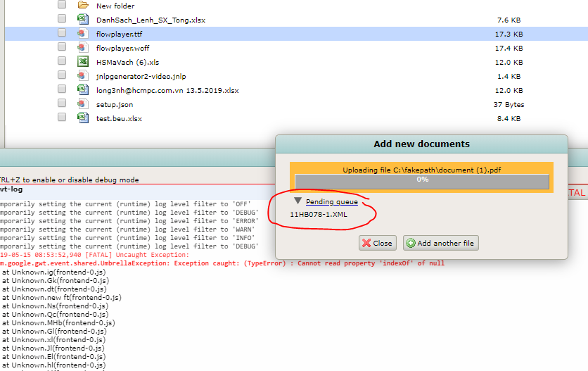Click the Excel icon for HSMaVach (6).xls
This screenshot has height=371, width=588.
click(x=83, y=62)
